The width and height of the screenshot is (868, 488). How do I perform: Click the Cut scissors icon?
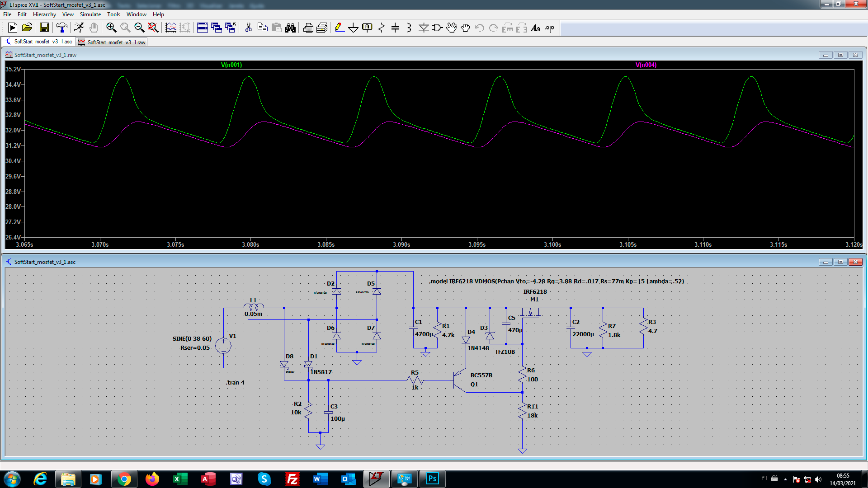[248, 28]
